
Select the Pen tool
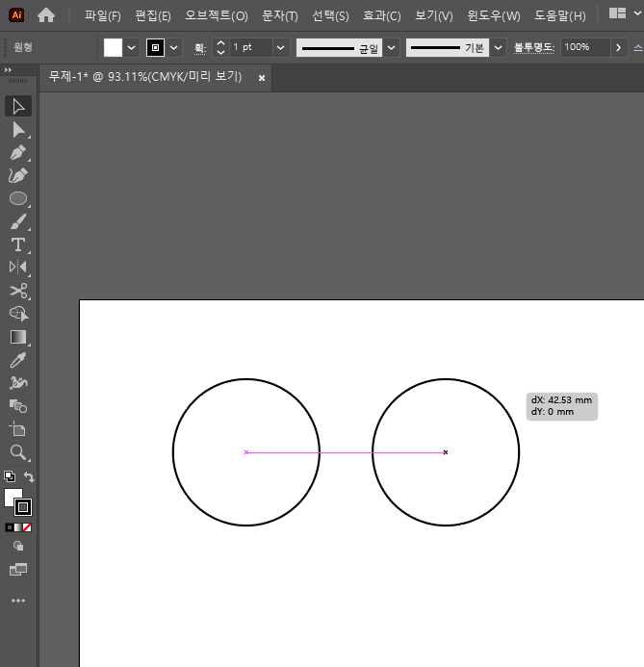18,153
